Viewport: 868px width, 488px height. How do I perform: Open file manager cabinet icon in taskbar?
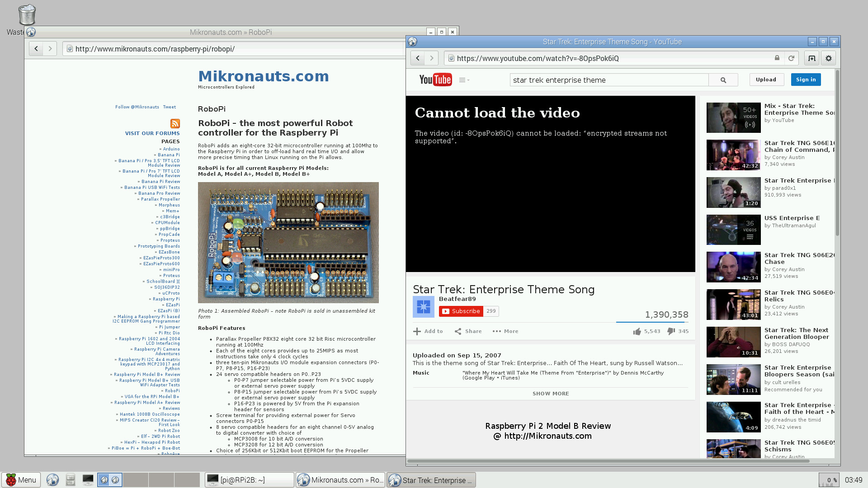pos(70,480)
